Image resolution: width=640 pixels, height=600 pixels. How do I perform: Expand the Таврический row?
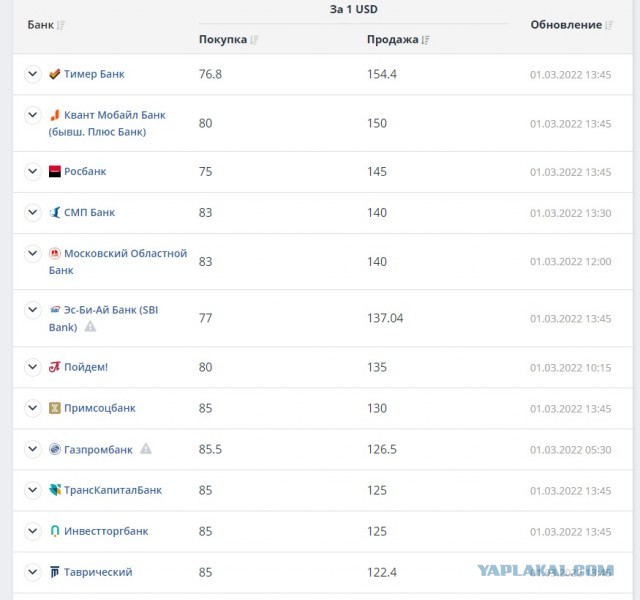pos(33,572)
